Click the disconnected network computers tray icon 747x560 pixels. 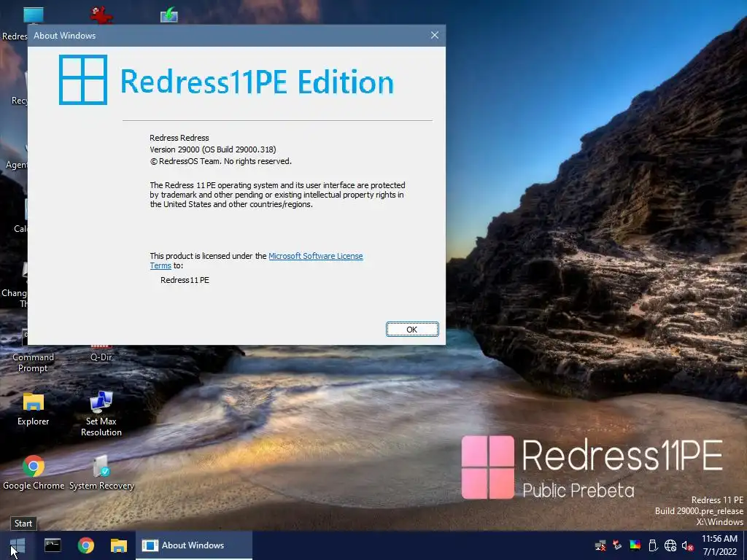tap(600, 545)
